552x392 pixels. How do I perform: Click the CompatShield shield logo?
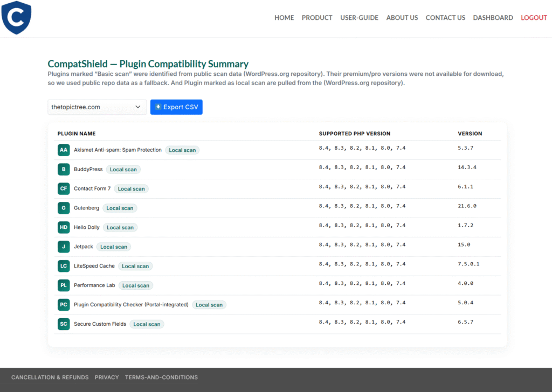(16, 18)
